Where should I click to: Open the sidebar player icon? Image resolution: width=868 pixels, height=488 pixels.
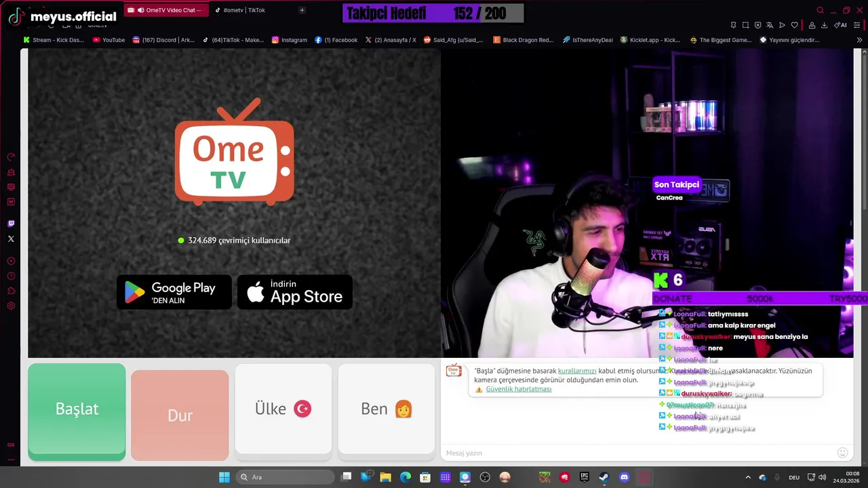pos(11,261)
